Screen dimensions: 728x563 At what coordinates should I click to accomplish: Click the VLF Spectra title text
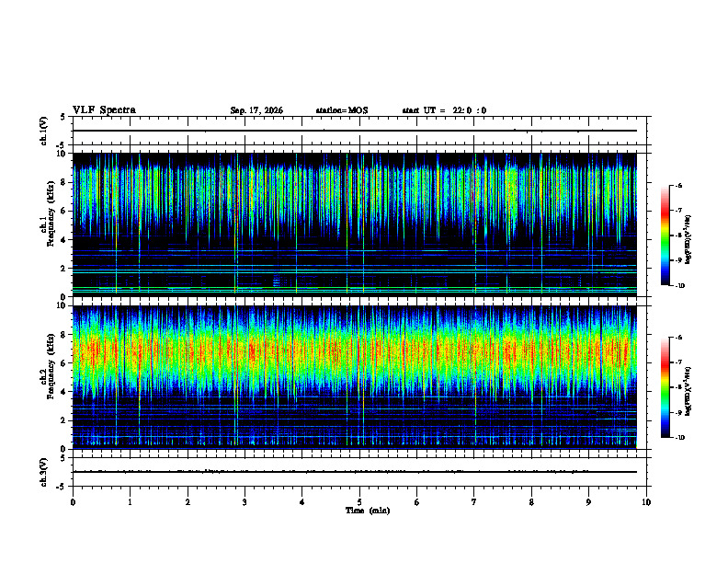click(105, 110)
